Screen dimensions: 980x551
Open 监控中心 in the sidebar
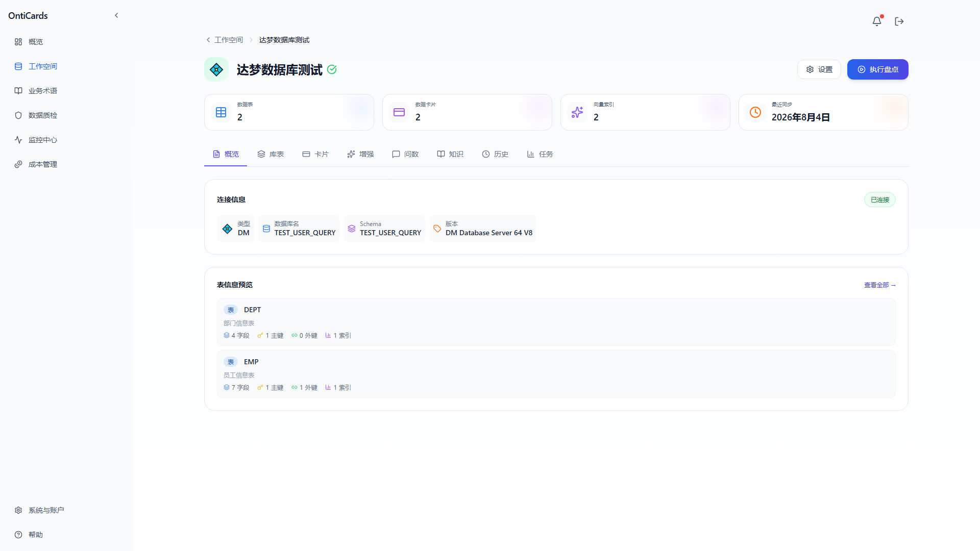click(66, 140)
